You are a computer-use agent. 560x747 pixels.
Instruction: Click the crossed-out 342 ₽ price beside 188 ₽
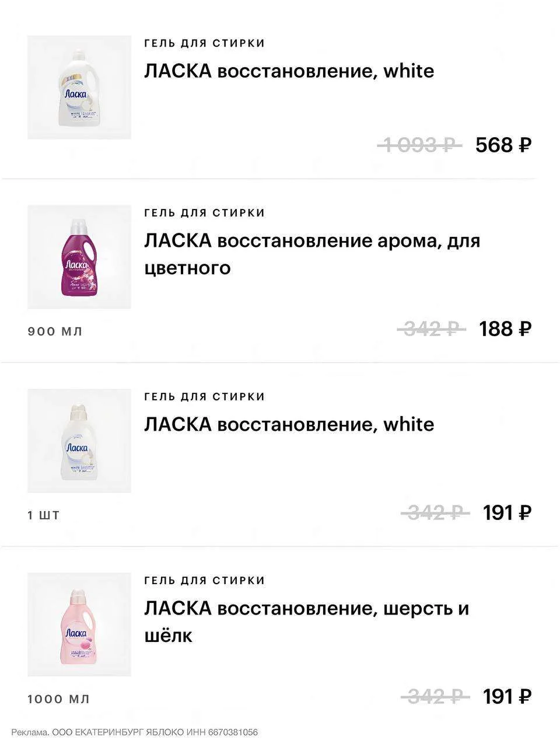coord(431,329)
